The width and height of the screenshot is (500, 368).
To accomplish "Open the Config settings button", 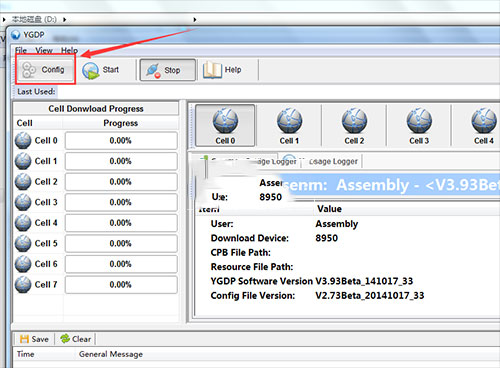I will pos(45,70).
